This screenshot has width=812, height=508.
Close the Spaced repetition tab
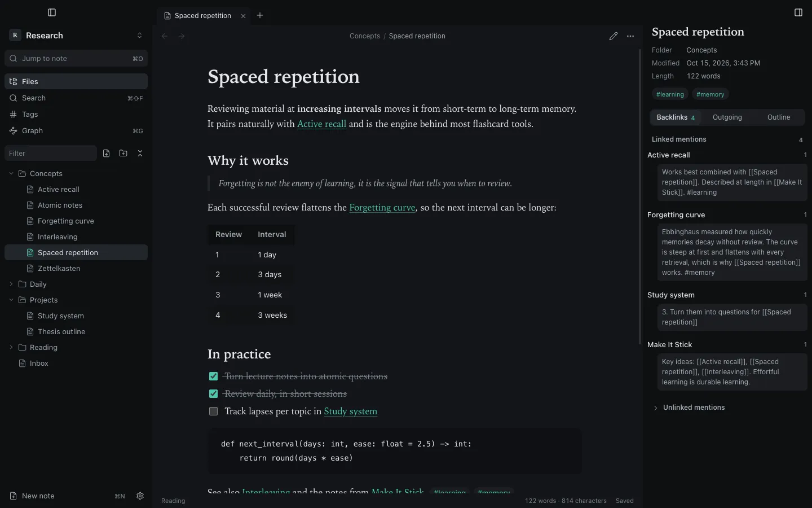(244, 16)
